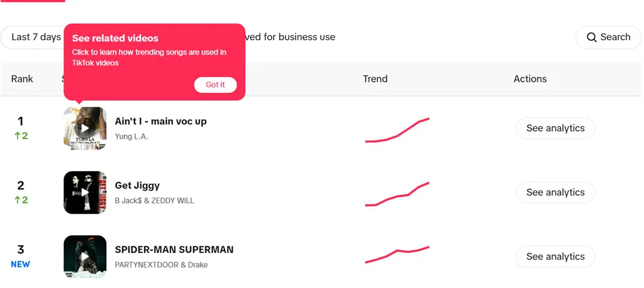This screenshot has height=288, width=644.
Task: Play the SPIDER-MAN SUPERMAN song preview
Action: [85, 257]
